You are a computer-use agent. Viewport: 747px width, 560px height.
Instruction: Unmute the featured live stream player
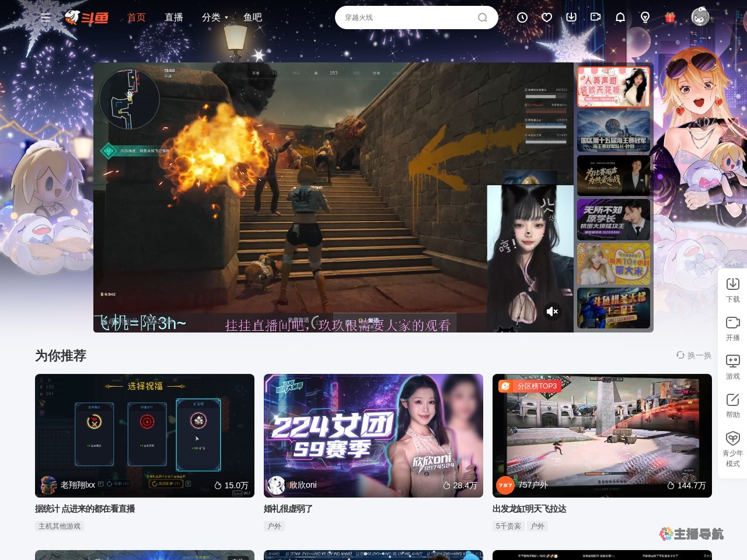tap(552, 311)
